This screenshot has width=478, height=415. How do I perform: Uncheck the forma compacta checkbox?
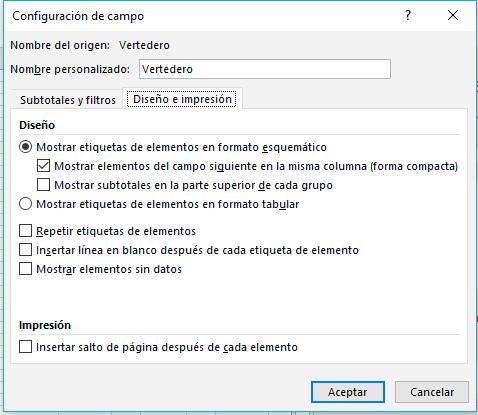click(x=43, y=166)
